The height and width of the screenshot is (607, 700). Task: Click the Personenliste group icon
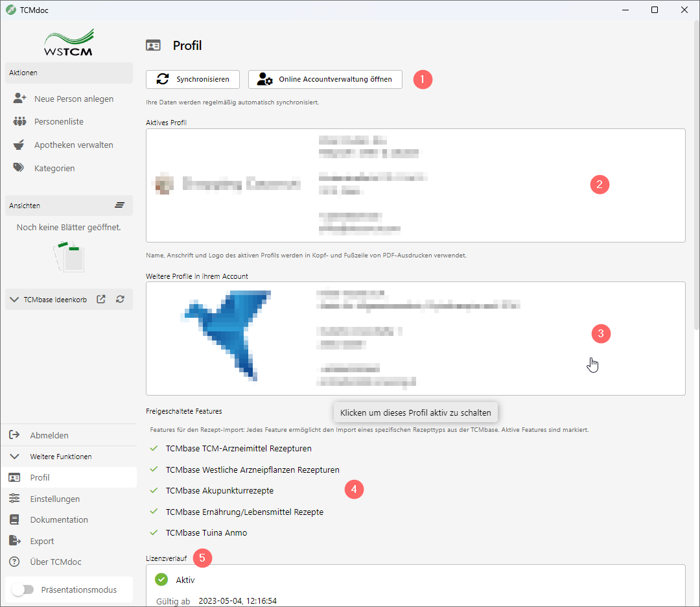click(19, 122)
